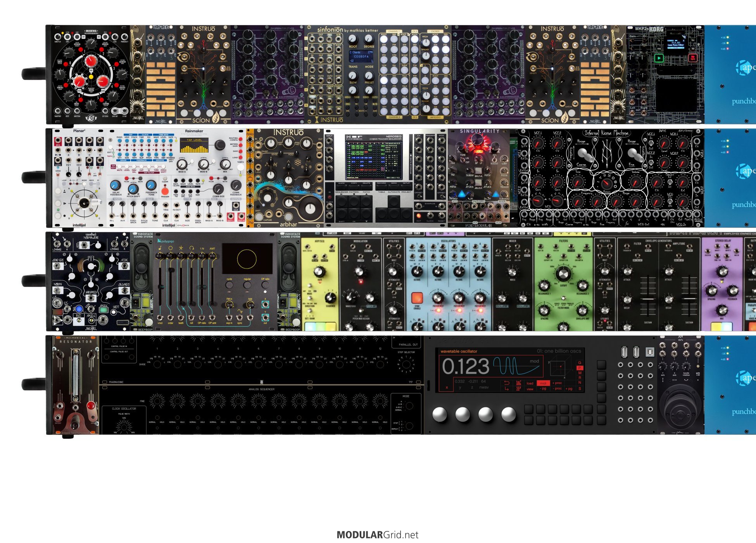Open the MODULARGrid.net link

378,535
